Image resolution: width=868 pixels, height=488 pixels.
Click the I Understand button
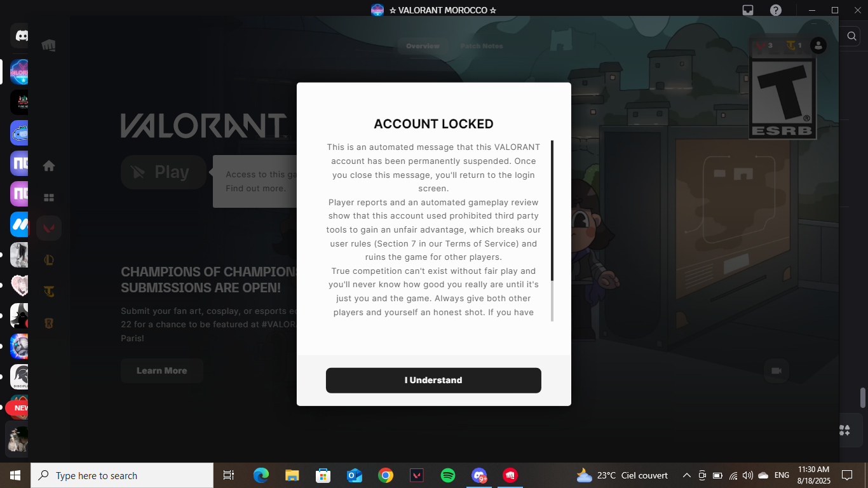coord(433,380)
